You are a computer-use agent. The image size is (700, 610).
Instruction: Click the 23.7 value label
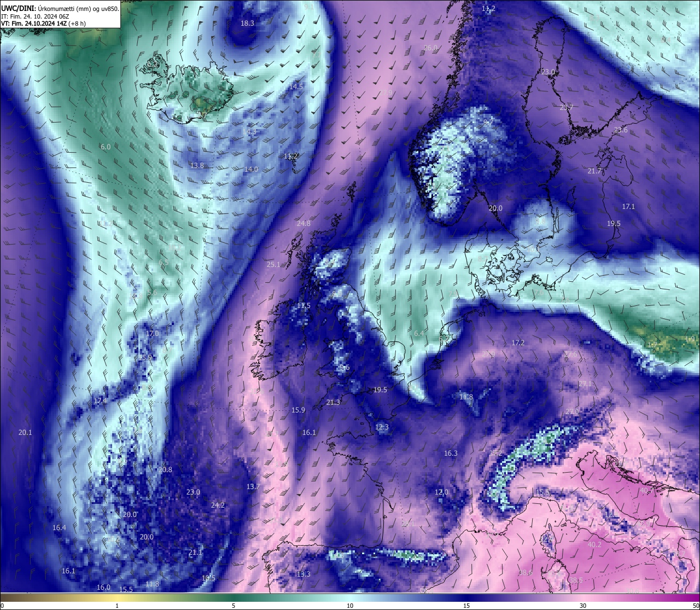point(567,107)
